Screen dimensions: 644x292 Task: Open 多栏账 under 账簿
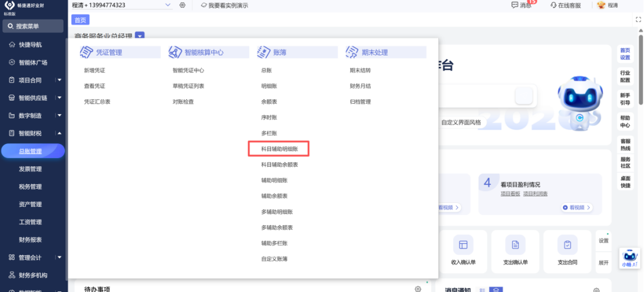269,133
